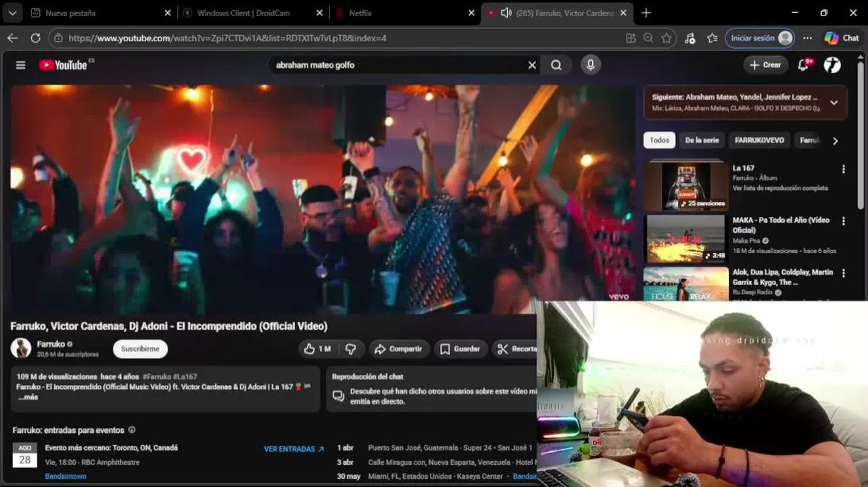Run search with the magnifier button
Image resolution: width=868 pixels, height=487 pixels.
(x=556, y=65)
